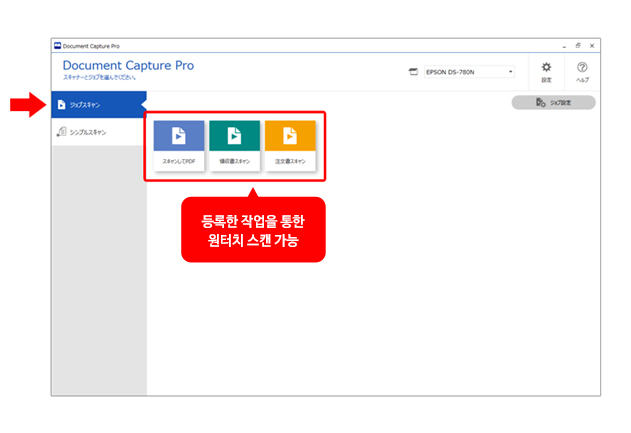Image resolution: width=631 pixels, height=433 pixels.
Task: Launch the orange order form scan job
Action: (290, 146)
